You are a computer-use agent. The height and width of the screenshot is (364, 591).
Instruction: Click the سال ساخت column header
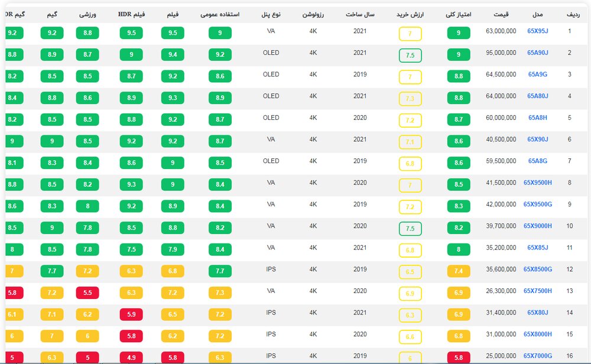360,14
